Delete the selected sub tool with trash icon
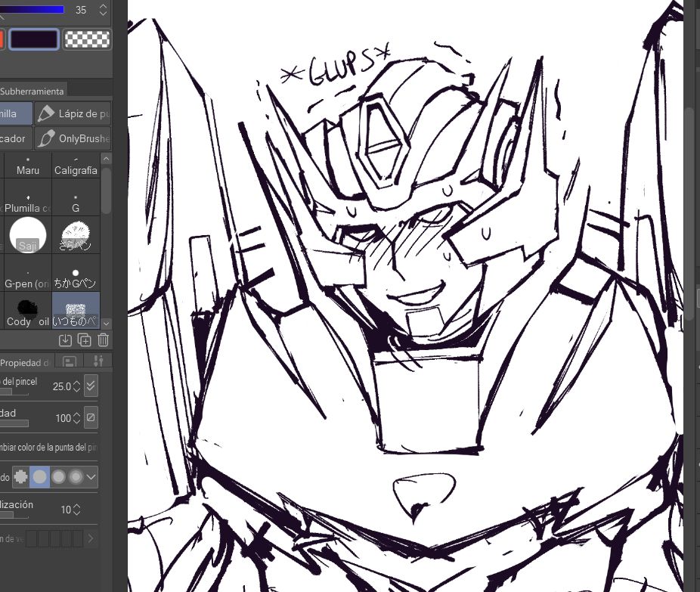The height and width of the screenshot is (592, 700). [103, 340]
